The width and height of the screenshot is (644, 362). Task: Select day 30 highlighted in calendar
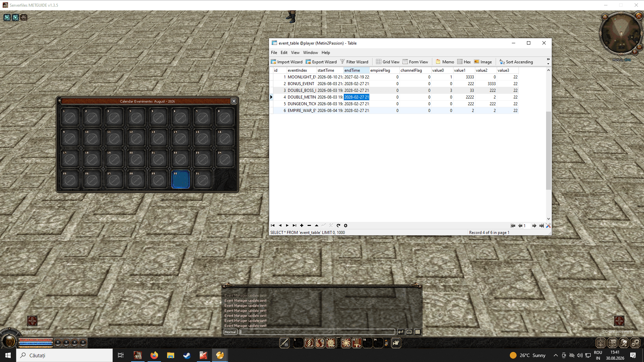click(180, 179)
